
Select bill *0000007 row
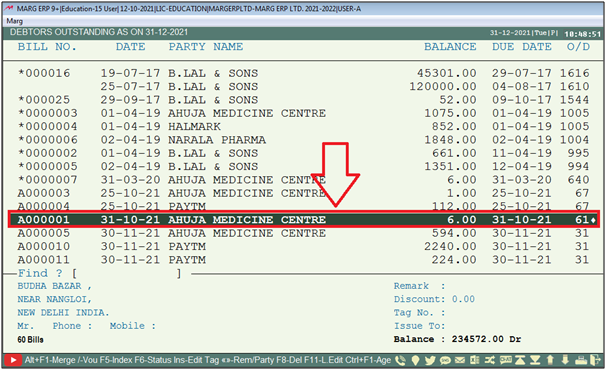(x=304, y=180)
